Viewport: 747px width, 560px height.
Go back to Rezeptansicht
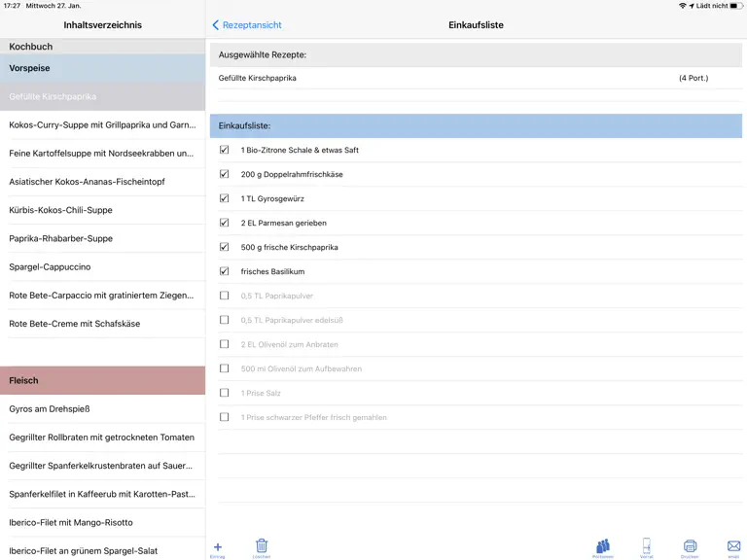(x=247, y=24)
